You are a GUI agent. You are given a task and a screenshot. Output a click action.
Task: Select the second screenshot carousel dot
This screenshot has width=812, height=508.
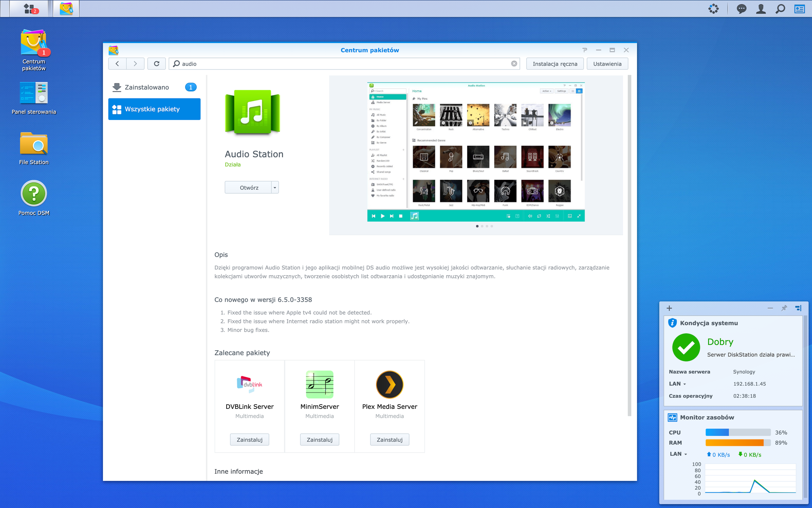(482, 226)
